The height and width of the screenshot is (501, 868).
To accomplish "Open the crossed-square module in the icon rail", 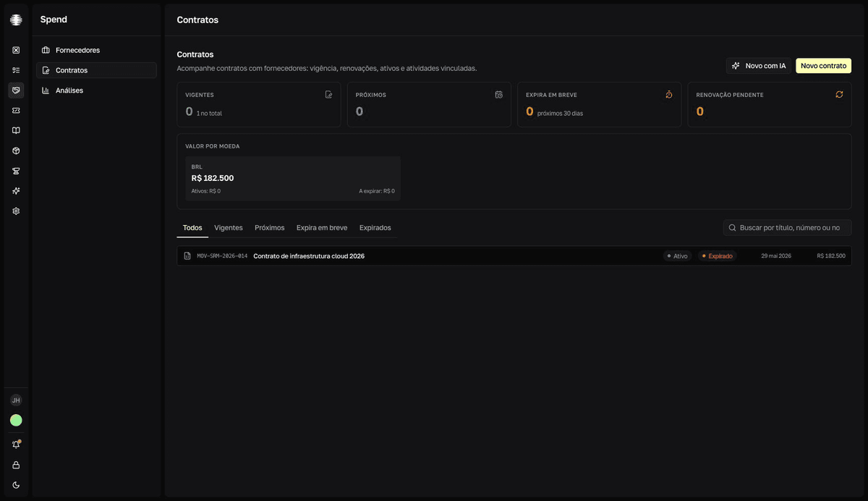I will pos(16,50).
